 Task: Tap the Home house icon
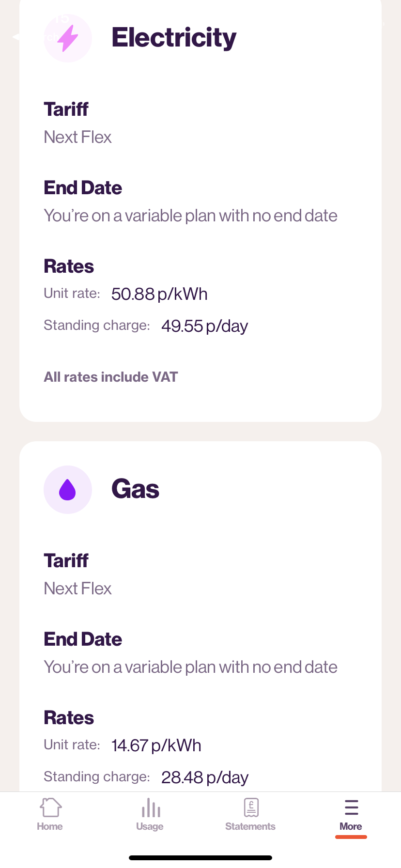[50, 808]
